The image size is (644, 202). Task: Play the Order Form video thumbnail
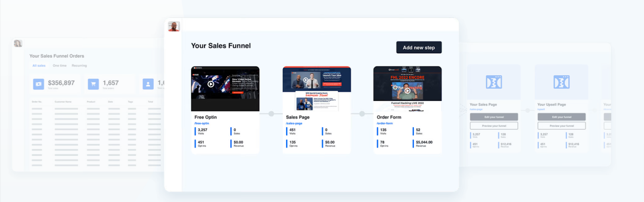pyautogui.click(x=407, y=91)
